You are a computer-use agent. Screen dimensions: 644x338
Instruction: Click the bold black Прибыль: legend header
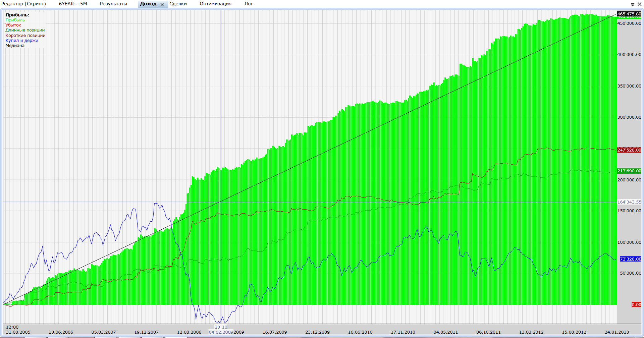click(x=17, y=15)
